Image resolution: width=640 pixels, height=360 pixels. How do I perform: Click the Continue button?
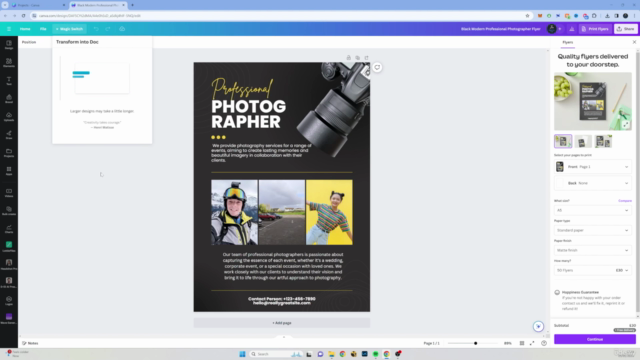tap(595, 339)
